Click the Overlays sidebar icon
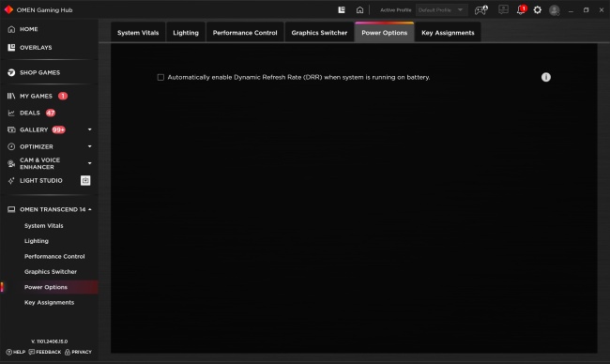 pos(11,48)
